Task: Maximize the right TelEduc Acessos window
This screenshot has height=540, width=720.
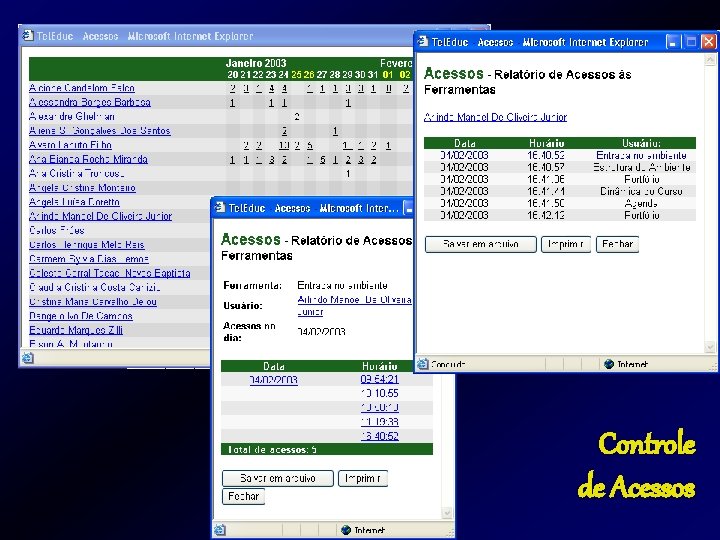Action: (x=691, y=42)
